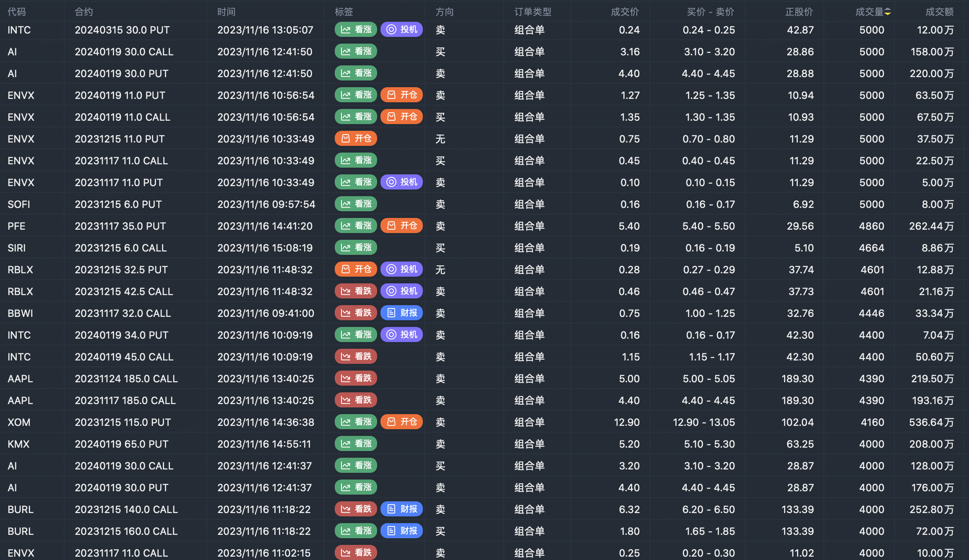The image size is (969, 560).
Task: Click the 开仓 tag on ENVX 20240119 11.0 PUT row
Action: coord(402,95)
